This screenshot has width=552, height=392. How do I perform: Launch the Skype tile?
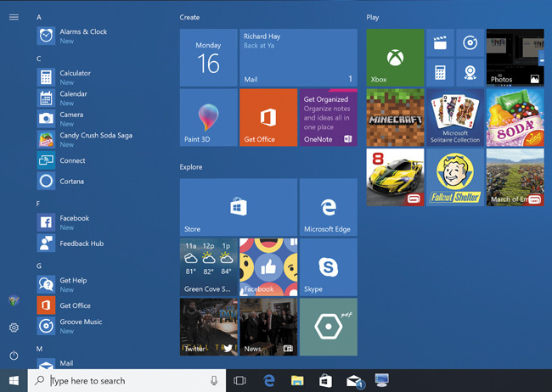point(329,267)
